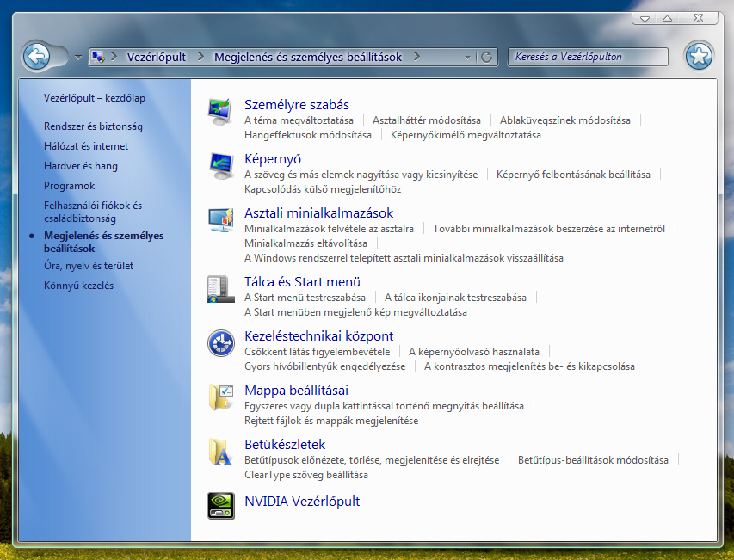The image size is (734, 560).
Task: Open the Személyre szabás heading
Action: (x=297, y=104)
